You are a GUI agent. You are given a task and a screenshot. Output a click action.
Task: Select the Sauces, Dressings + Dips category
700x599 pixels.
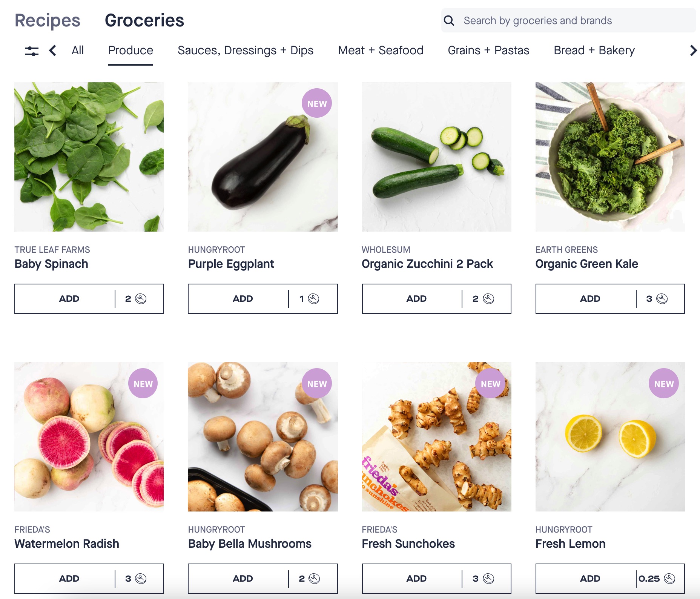tap(246, 50)
